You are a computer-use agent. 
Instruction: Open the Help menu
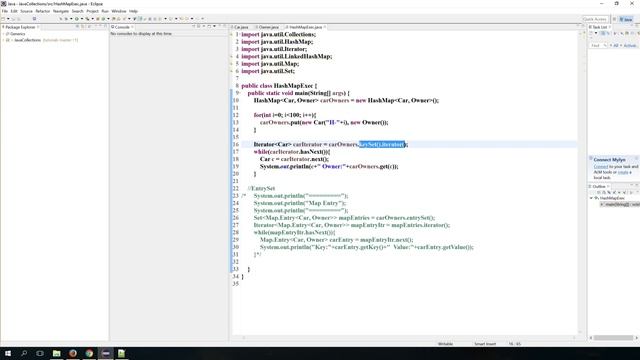click(x=133, y=11)
